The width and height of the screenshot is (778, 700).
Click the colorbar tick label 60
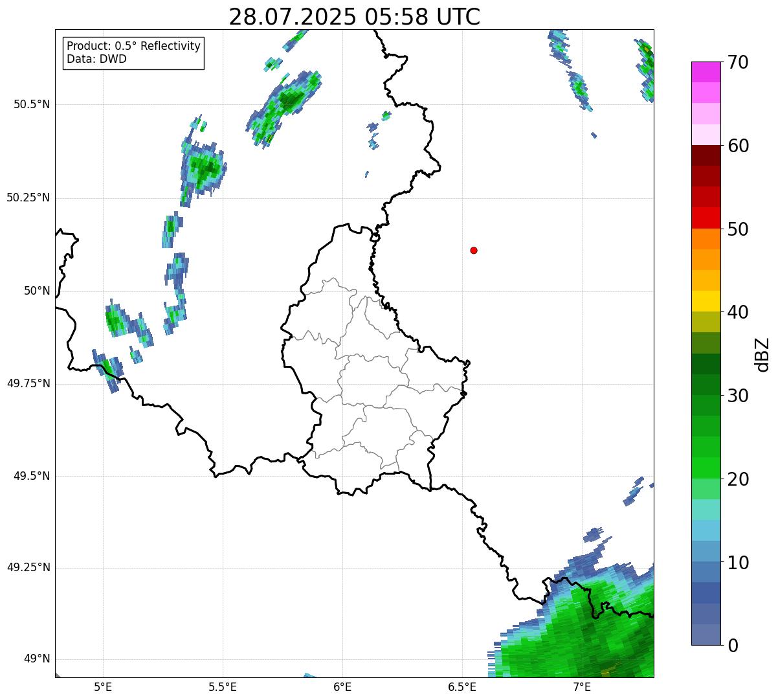(738, 146)
